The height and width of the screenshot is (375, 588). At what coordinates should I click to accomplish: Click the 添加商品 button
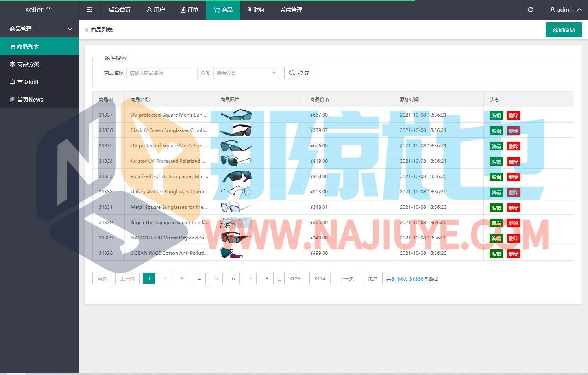[x=564, y=30]
